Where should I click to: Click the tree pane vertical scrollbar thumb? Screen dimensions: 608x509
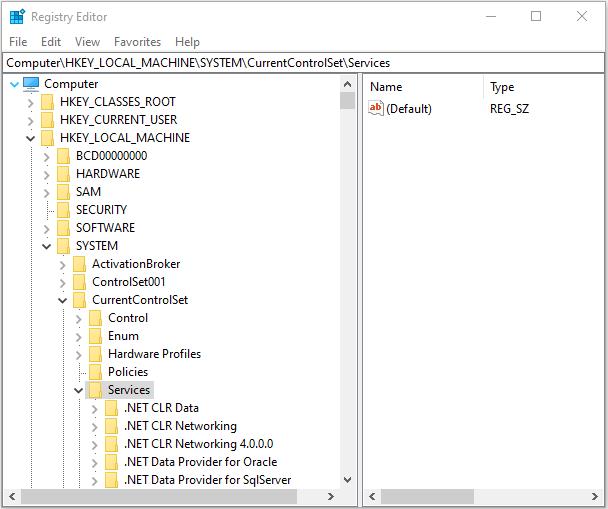[347, 101]
